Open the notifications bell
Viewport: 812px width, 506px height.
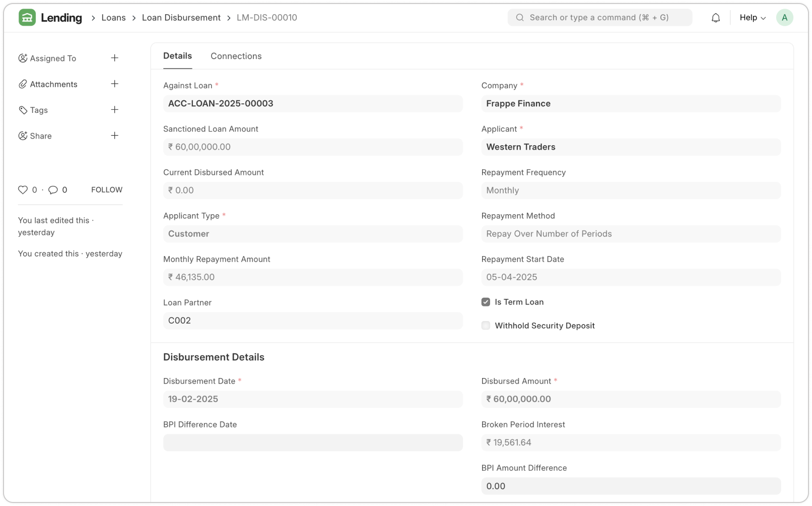pyautogui.click(x=715, y=18)
